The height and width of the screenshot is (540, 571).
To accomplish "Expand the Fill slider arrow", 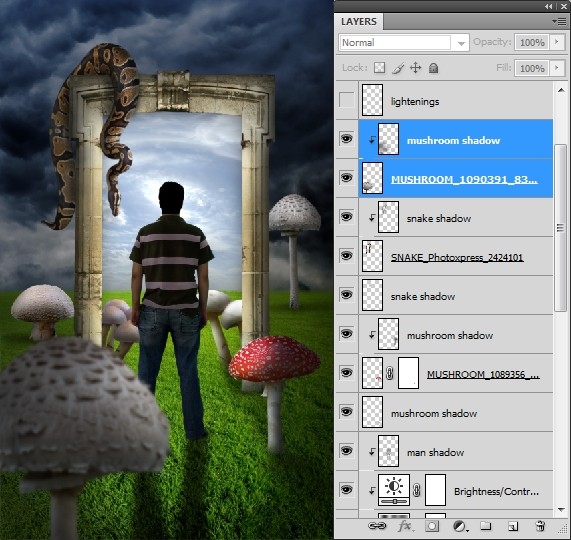I will point(557,68).
